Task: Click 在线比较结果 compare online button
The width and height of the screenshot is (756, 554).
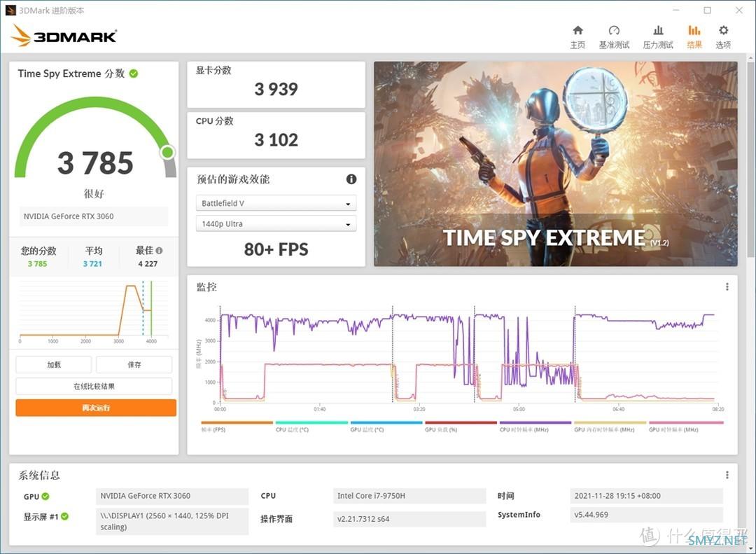Action: (94, 386)
